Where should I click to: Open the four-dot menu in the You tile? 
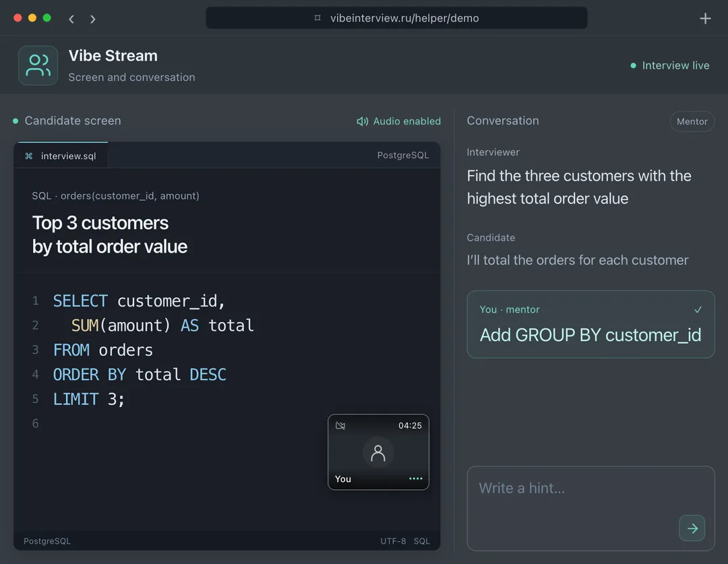[415, 478]
